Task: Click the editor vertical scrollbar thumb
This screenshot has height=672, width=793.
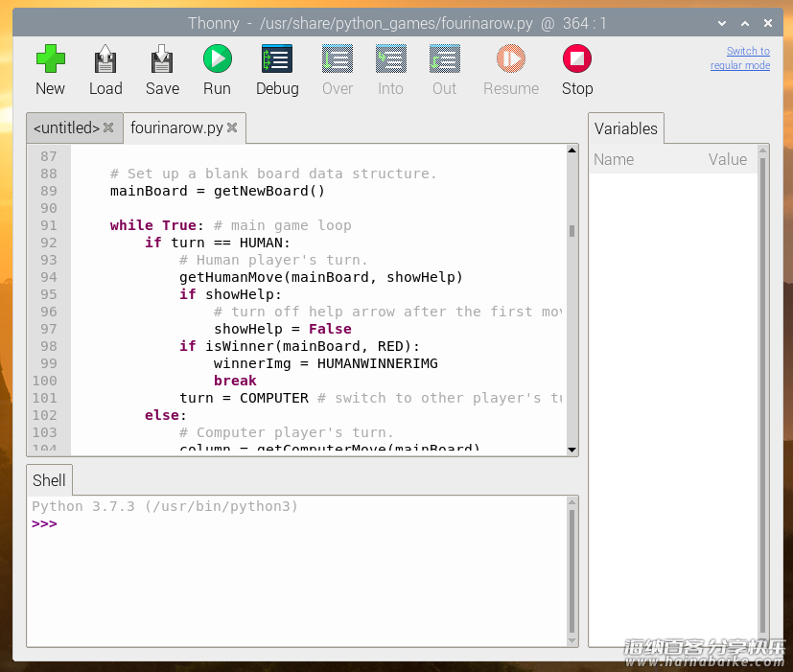Action: point(572,231)
